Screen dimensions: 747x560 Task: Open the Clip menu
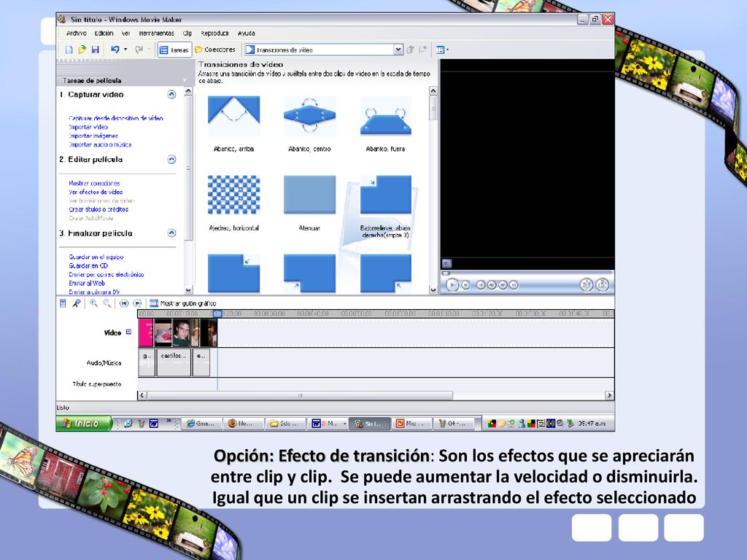pos(187,34)
